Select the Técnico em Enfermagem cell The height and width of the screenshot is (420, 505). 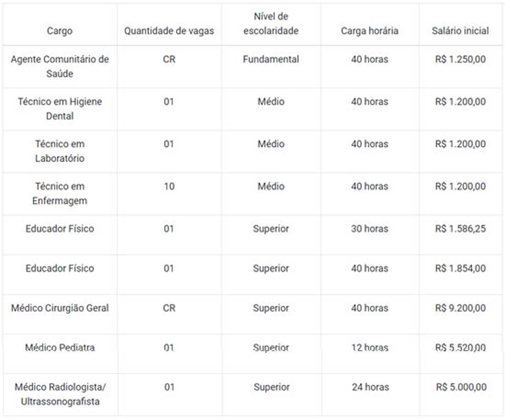(x=59, y=193)
